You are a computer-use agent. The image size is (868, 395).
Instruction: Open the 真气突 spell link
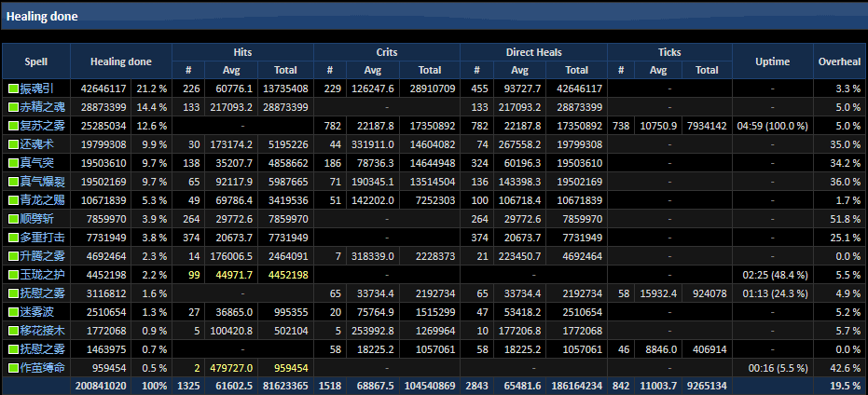click(x=37, y=163)
